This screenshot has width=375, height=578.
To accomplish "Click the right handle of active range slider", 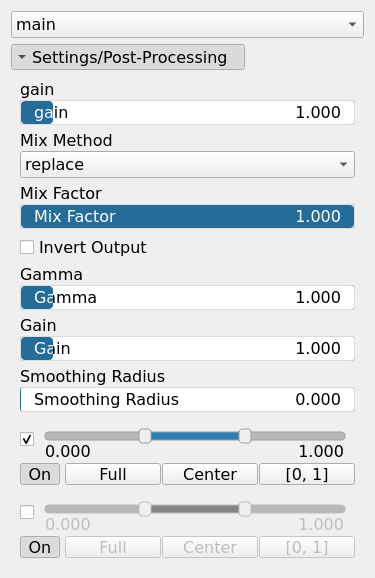I will pyautogui.click(x=245, y=436).
